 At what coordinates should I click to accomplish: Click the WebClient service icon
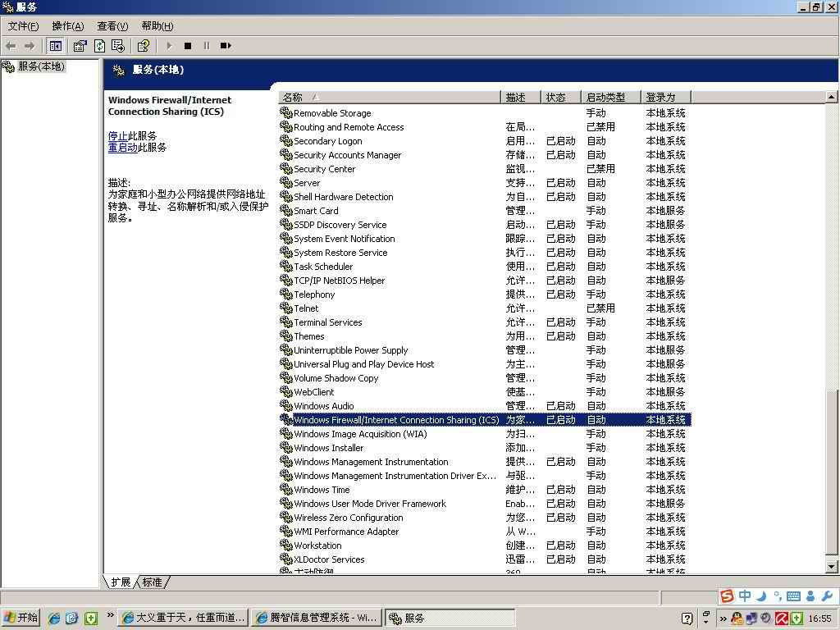(286, 391)
